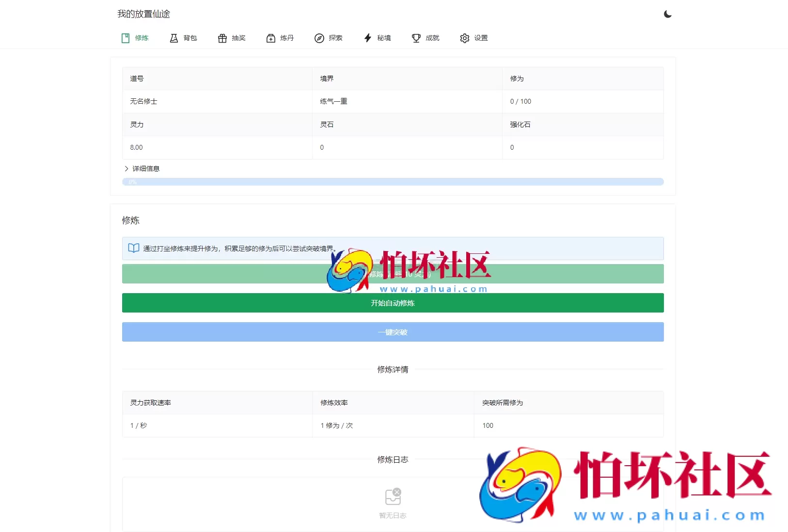Viewport: 788px width, 532px height.
Task: Click the cultivation progress bar below 详细信息
Action: [393, 182]
